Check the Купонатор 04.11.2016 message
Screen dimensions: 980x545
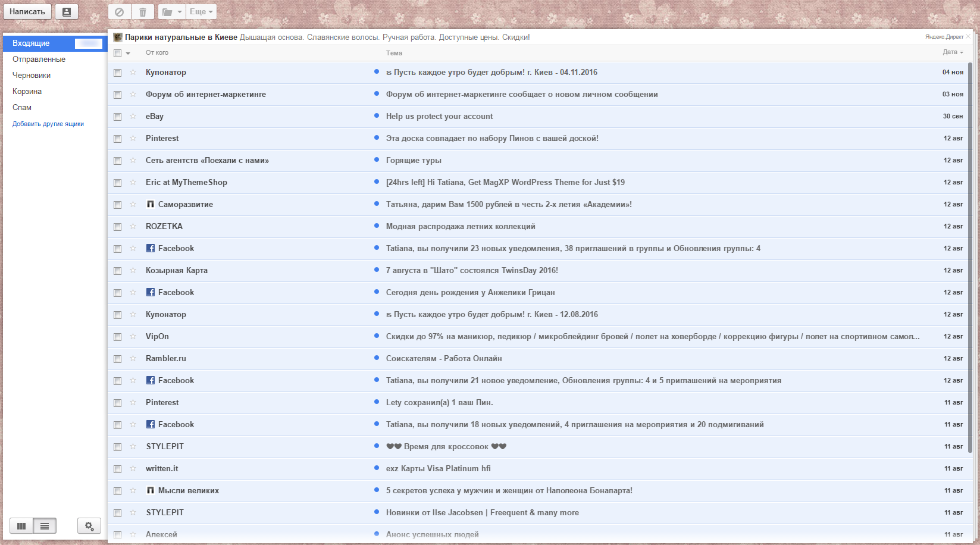tap(118, 73)
